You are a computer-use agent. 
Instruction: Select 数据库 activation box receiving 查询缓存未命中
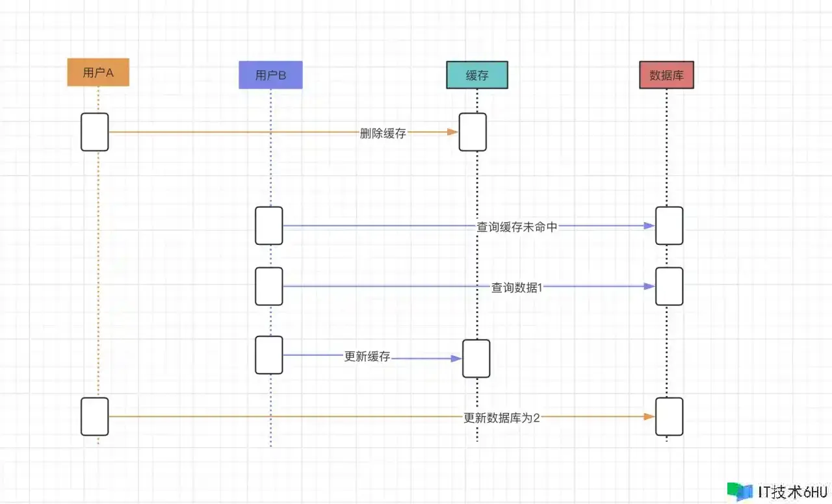[669, 225]
